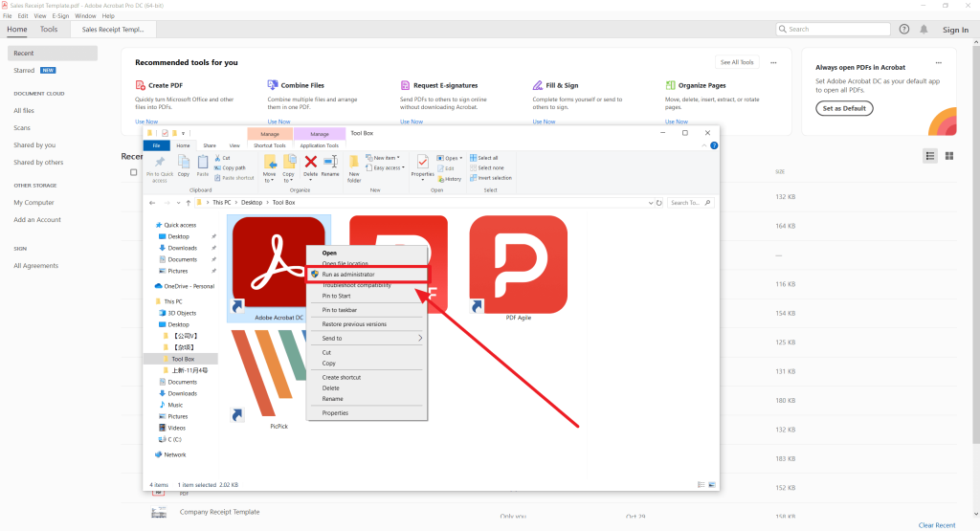
Task: Click Set as Default button
Action: (x=844, y=109)
